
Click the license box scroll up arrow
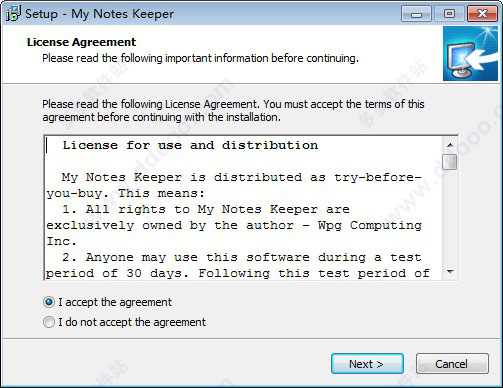coord(450,145)
